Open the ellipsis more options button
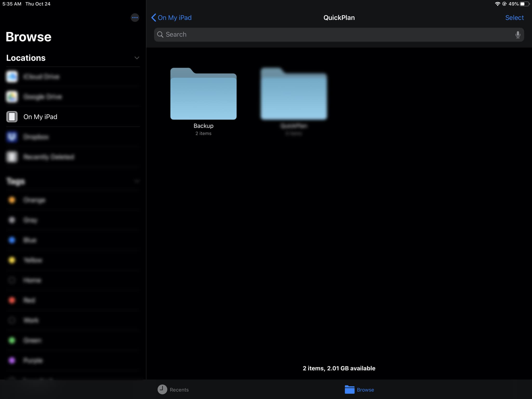532x399 pixels. coord(135,18)
